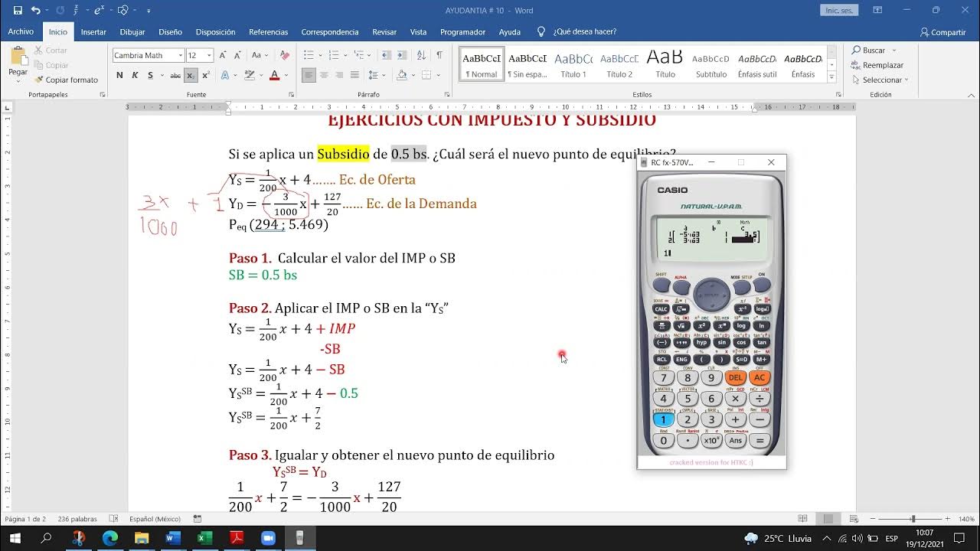Click the Pegar clipboard icon
The height and width of the screenshot is (551, 980).
click(x=18, y=57)
